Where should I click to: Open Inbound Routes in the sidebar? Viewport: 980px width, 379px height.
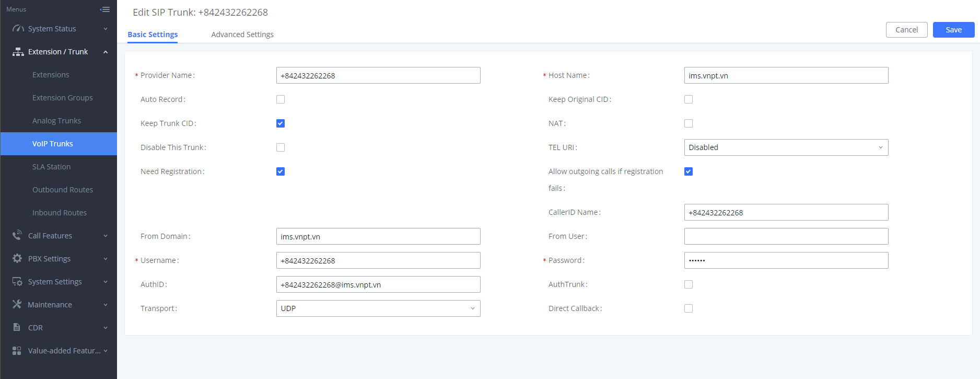[x=59, y=213]
